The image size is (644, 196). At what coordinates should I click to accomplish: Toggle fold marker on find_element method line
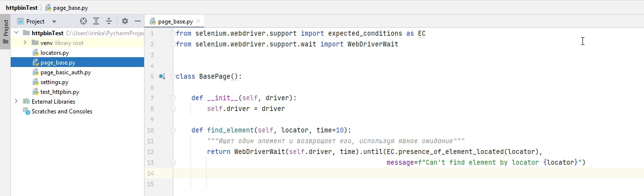(x=173, y=131)
